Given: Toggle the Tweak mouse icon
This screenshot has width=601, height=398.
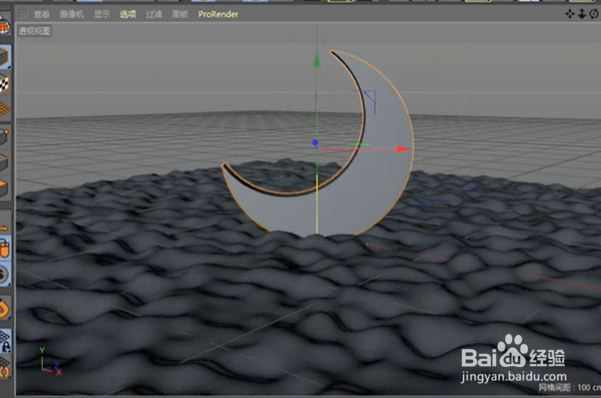Looking at the screenshot, I should 4,248.
